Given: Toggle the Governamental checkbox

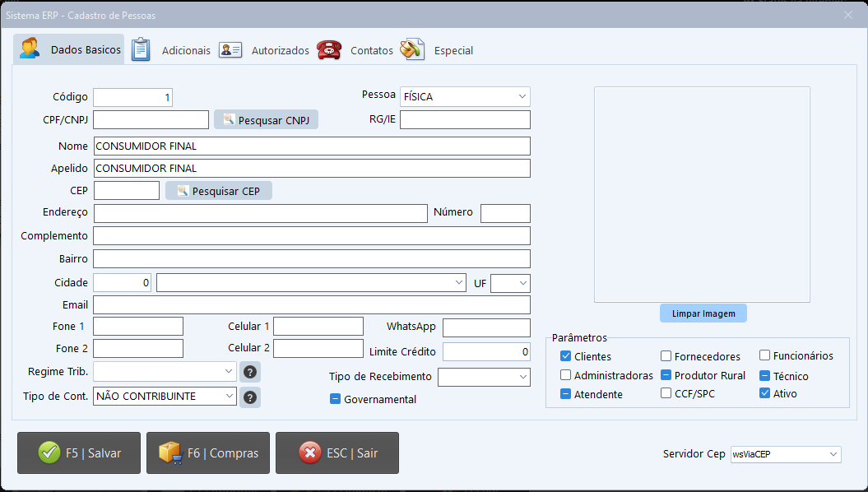Looking at the screenshot, I should pyautogui.click(x=335, y=398).
